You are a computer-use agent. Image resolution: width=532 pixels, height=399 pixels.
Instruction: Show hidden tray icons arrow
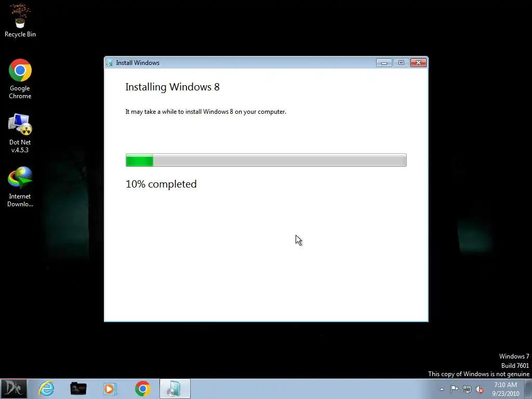[x=442, y=389]
